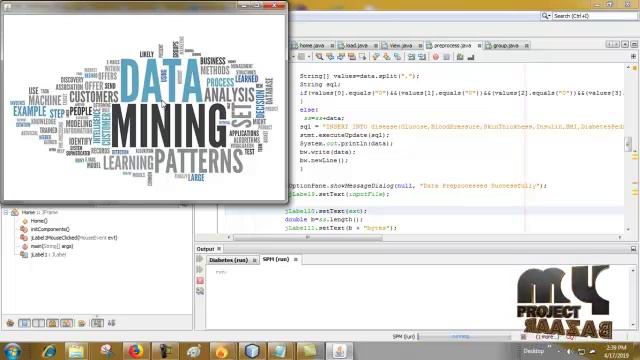Collapse the Home :: JFrame navigator node

6,212
